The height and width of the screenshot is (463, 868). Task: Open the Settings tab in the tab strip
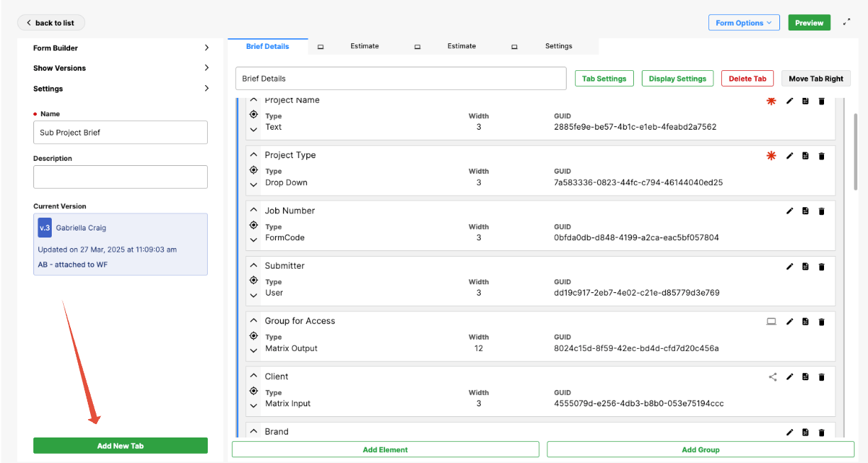click(558, 46)
